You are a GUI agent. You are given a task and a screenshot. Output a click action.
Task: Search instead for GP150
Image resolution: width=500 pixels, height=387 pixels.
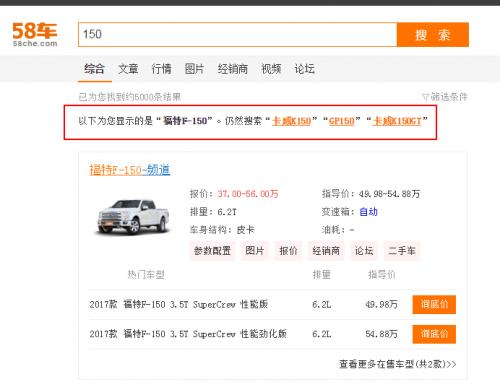coord(342,121)
